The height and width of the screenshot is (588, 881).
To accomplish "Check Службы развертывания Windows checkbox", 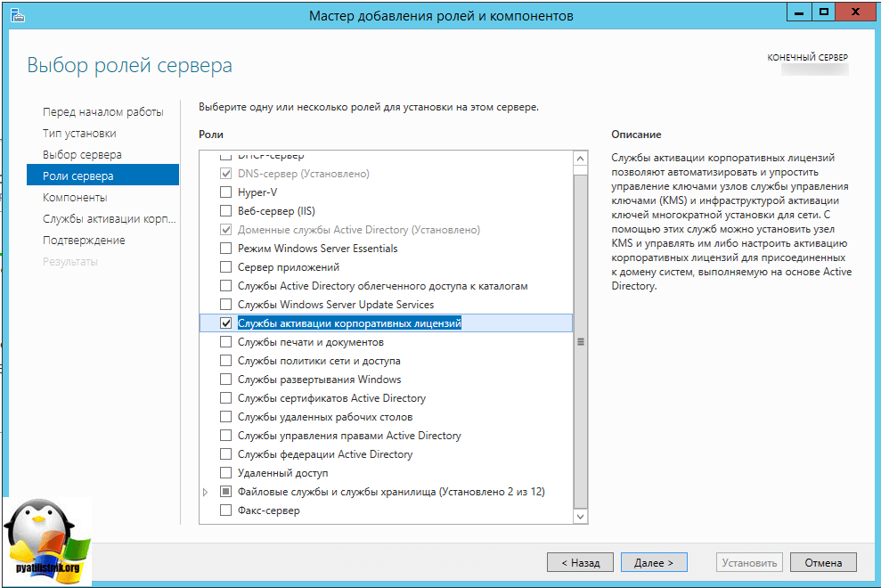I will click(x=226, y=380).
